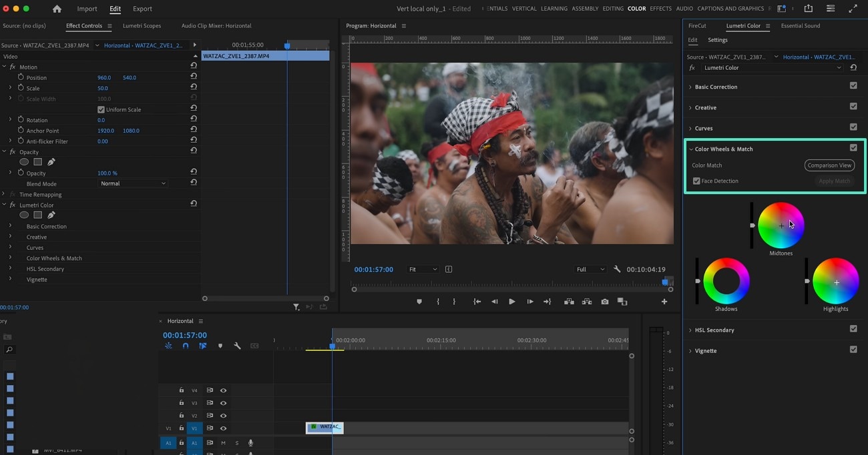Collapse Color Wheels & Match section
Viewport: 868px width, 455px height.
pos(690,149)
